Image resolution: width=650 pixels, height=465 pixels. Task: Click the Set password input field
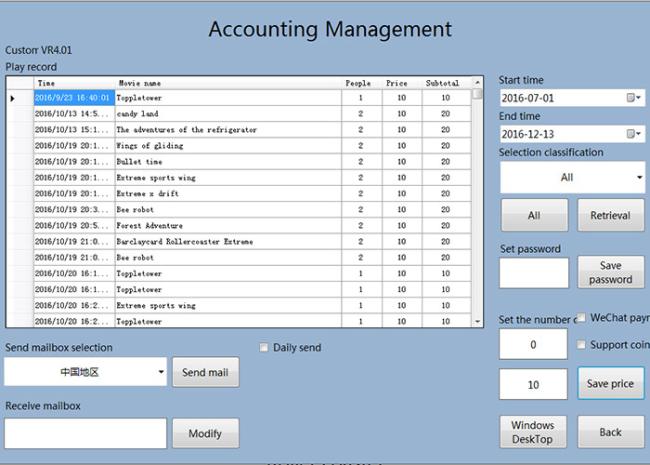click(534, 273)
